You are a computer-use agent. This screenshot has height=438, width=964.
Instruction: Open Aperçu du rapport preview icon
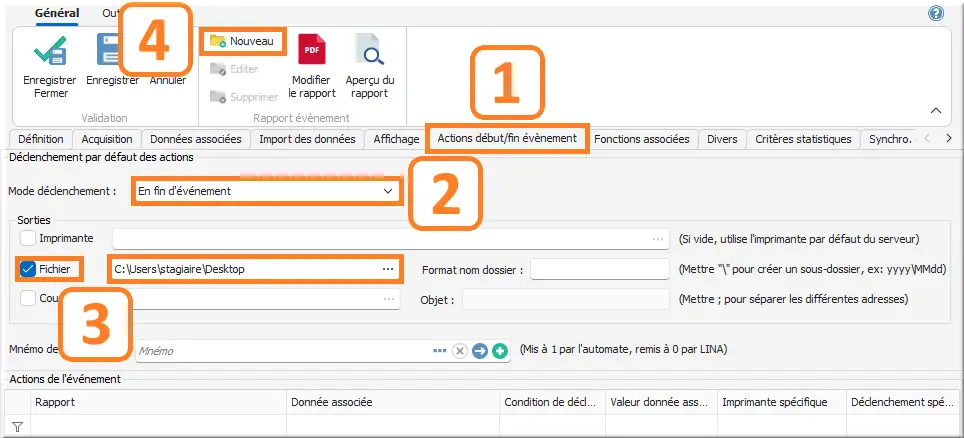click(x=370, y=50)
